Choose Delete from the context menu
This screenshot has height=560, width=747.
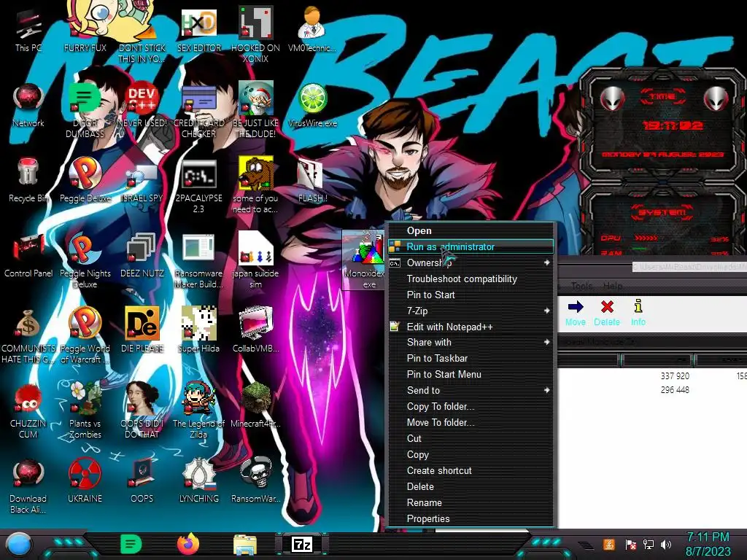(x=471, y=486)
